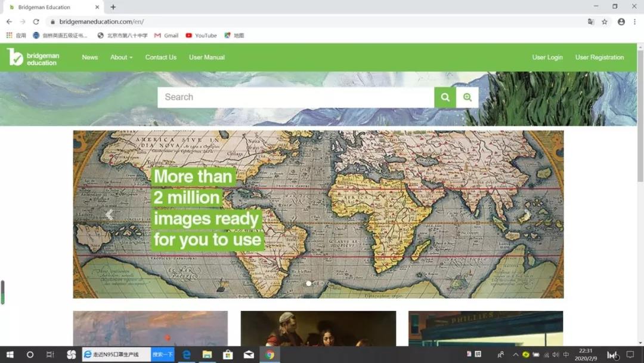Image resolution: width=644 pixels, height=363 pixels.
Task: Click the User Login link
Action: 547,57
